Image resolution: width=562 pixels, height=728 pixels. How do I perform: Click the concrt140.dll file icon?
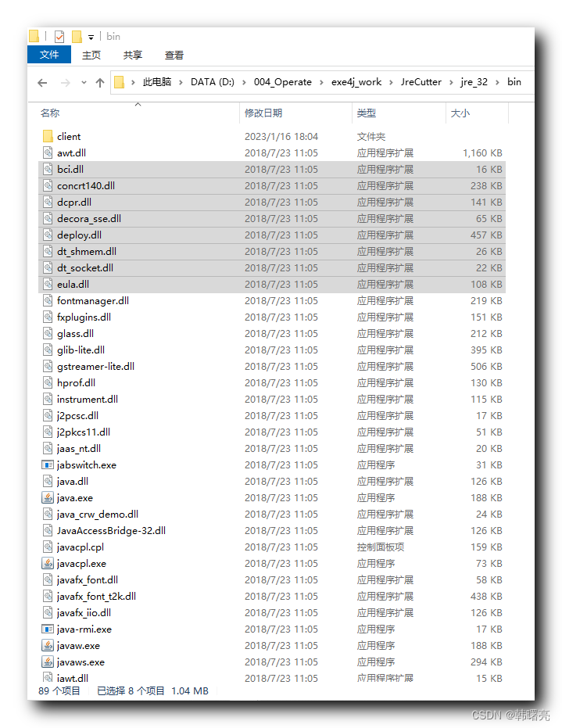(48, 186)
